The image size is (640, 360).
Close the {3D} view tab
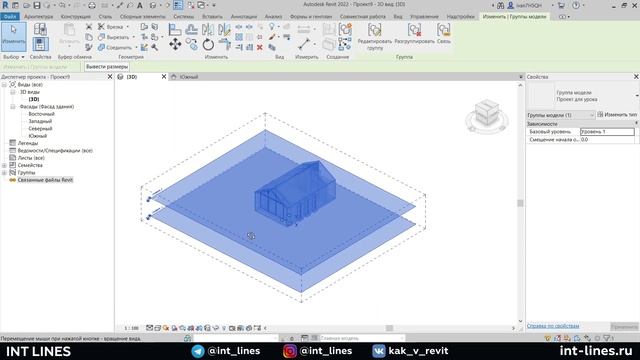point(164,77)
